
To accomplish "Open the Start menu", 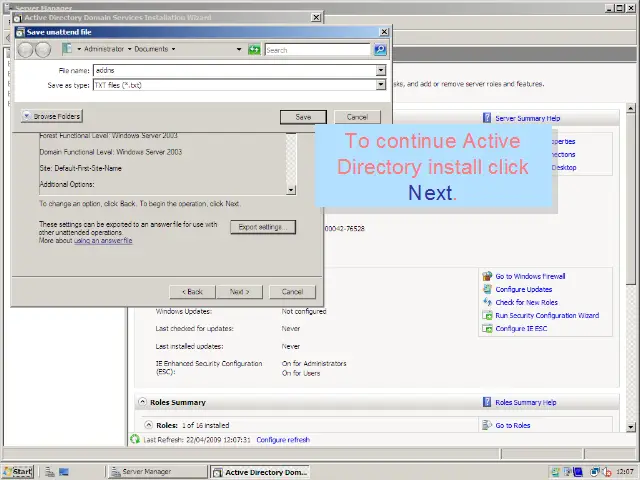I will (18, 472).
